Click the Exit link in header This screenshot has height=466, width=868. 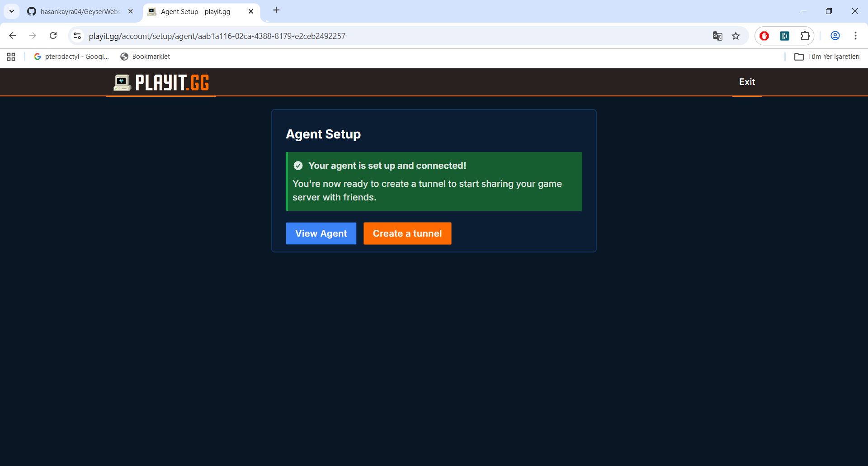point(747,82)
